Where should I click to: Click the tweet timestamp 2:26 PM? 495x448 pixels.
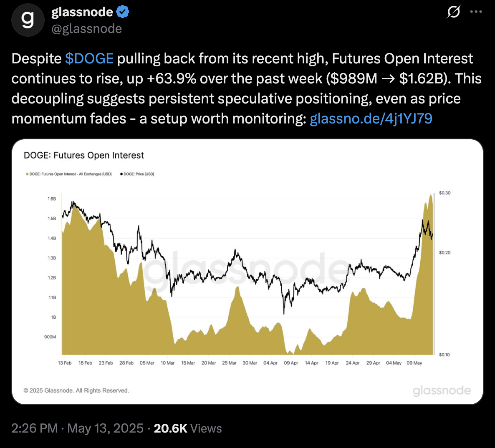[x=35, y=428]
